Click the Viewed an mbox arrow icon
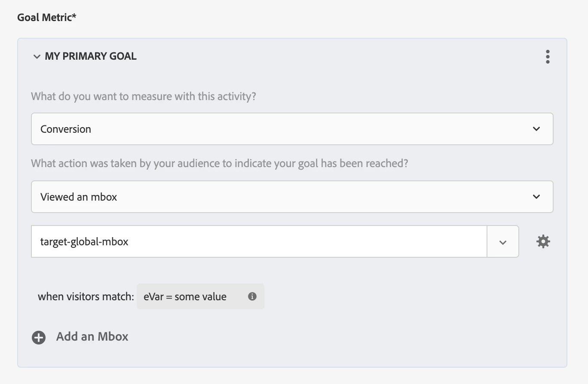 pyautogui.click(x=536, y=197)
